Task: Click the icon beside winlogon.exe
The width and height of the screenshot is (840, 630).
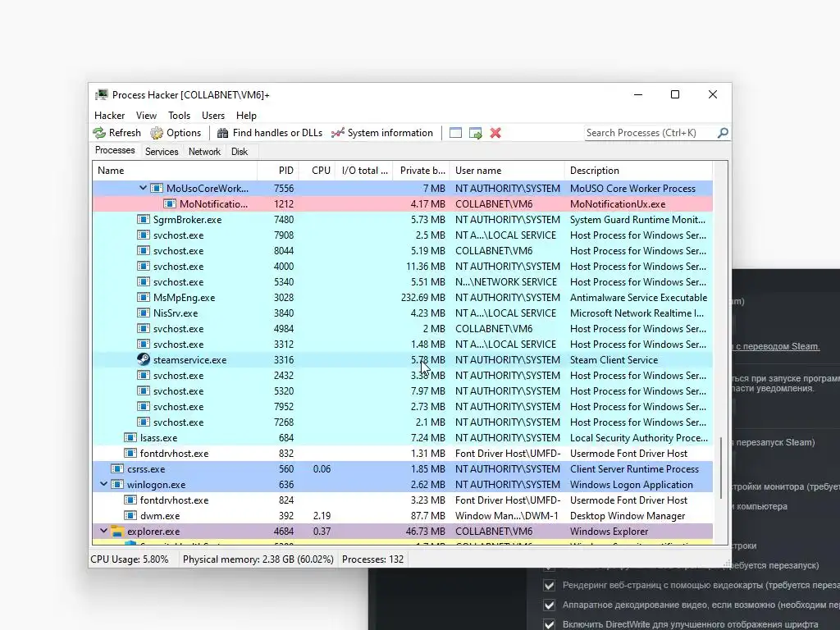Action: click(117, 484)
